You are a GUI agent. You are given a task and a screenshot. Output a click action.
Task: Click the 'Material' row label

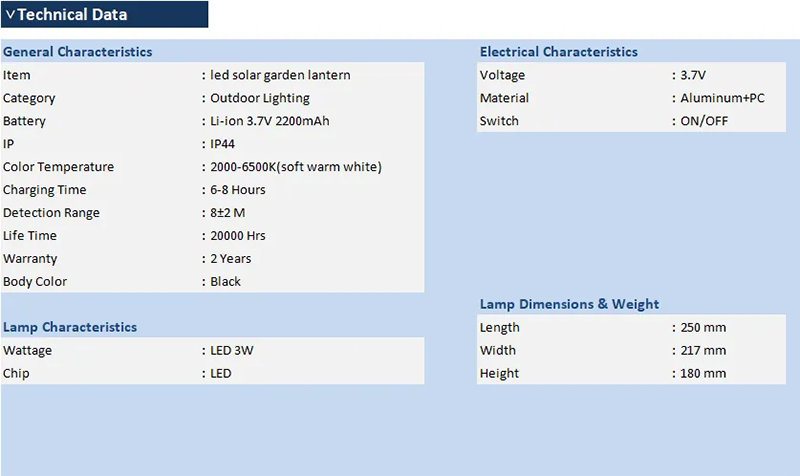504,98
